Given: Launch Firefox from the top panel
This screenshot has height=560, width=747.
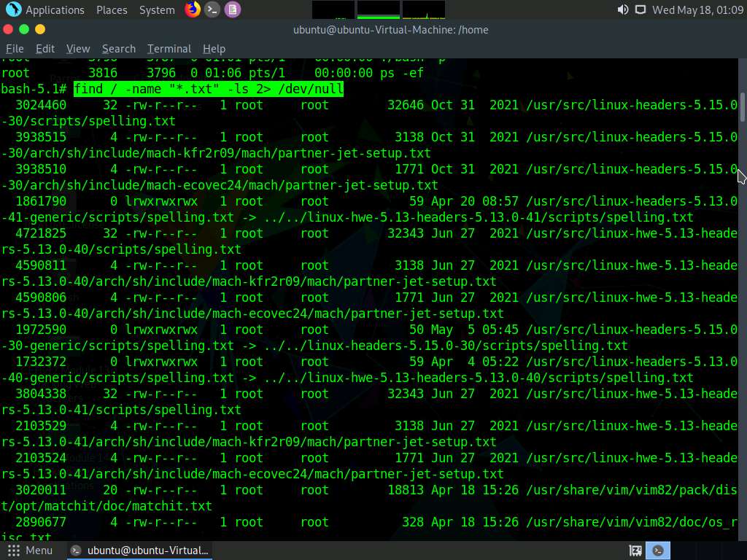Looking at the screenshot, I should pos(192,9).
